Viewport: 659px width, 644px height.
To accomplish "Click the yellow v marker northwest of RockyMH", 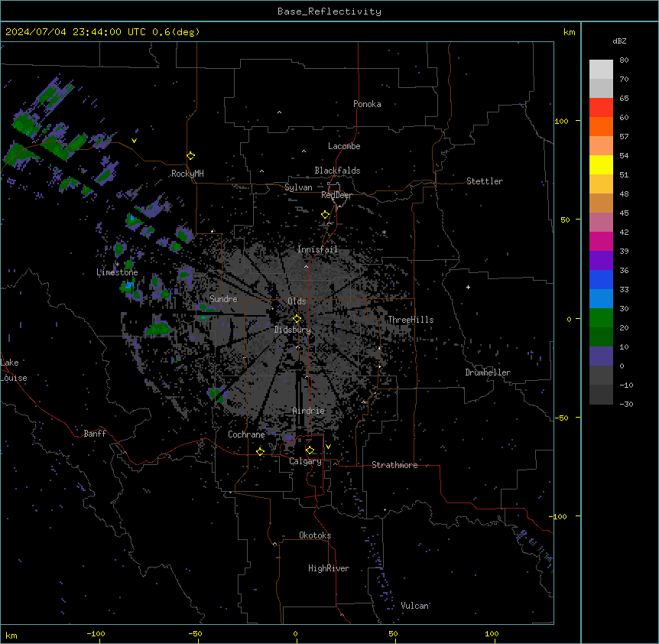I will pyautogui.click(x=134, y=141).
